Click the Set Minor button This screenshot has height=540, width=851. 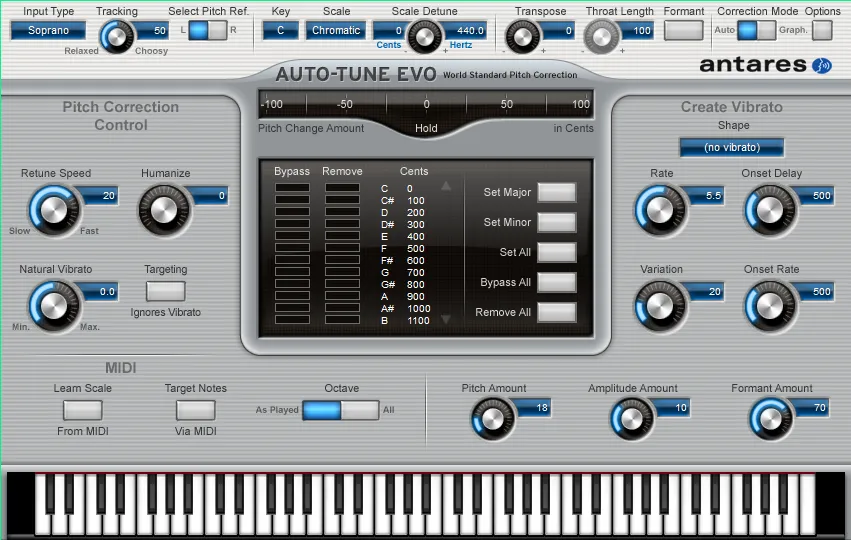pyautogui.click(x=556, y=222)
